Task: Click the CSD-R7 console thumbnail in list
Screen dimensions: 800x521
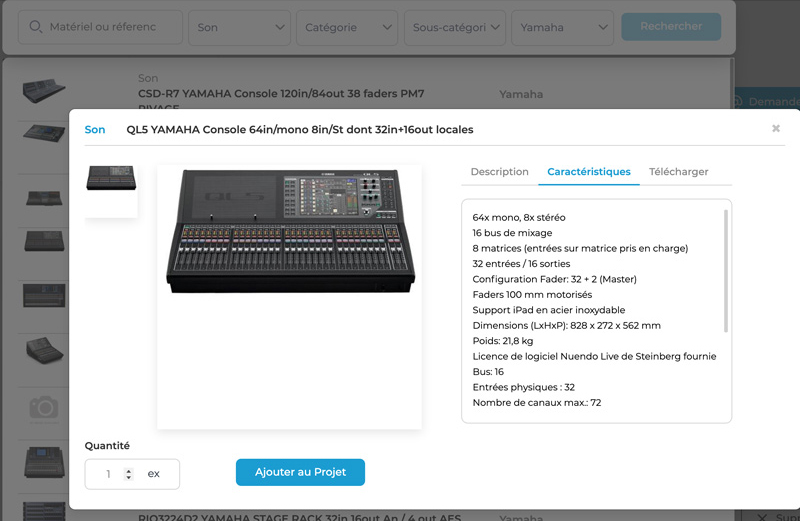Action: [x=44, y=90]
